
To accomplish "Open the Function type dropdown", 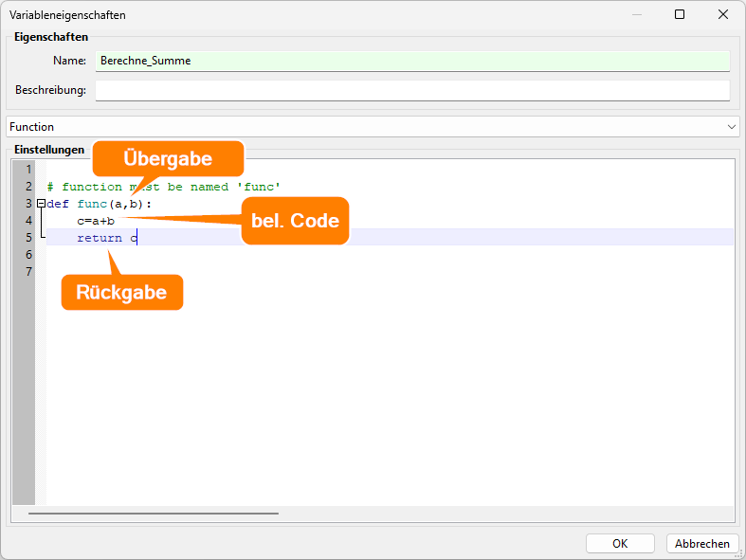I will pos(373,127).
